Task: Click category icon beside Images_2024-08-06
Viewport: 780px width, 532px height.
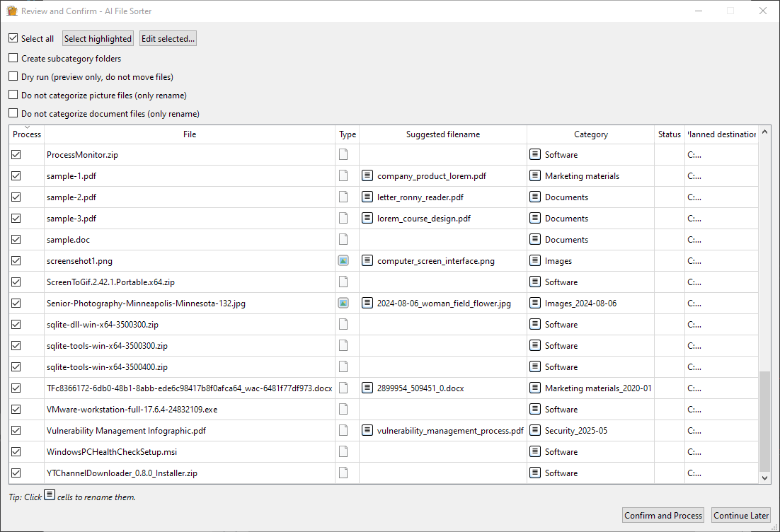Action: coord(535,303)
